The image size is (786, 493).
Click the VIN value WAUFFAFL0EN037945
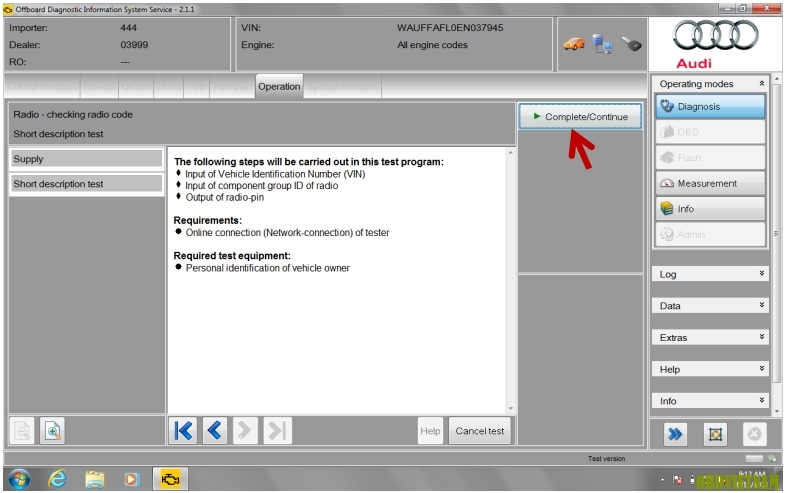[450, 28]
